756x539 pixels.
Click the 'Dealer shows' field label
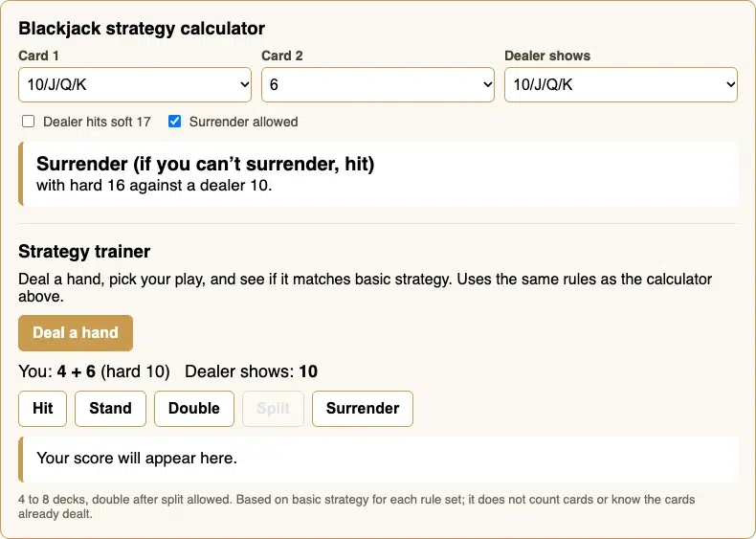547,56
